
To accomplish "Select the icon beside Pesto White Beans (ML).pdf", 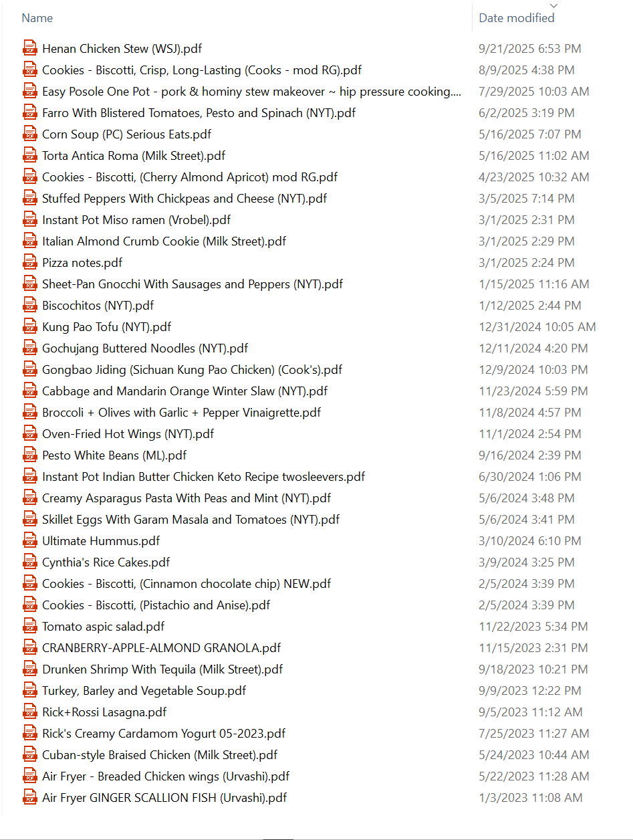I will pyautogui.click(x=29, y=455).
